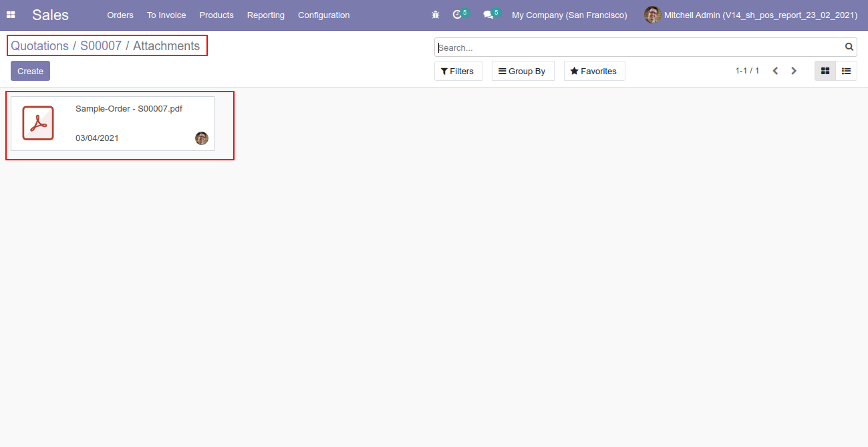This screenshot has height=447, width=868.
Task: Go to Quotations breadcrumb
Action: pos(39,46)
